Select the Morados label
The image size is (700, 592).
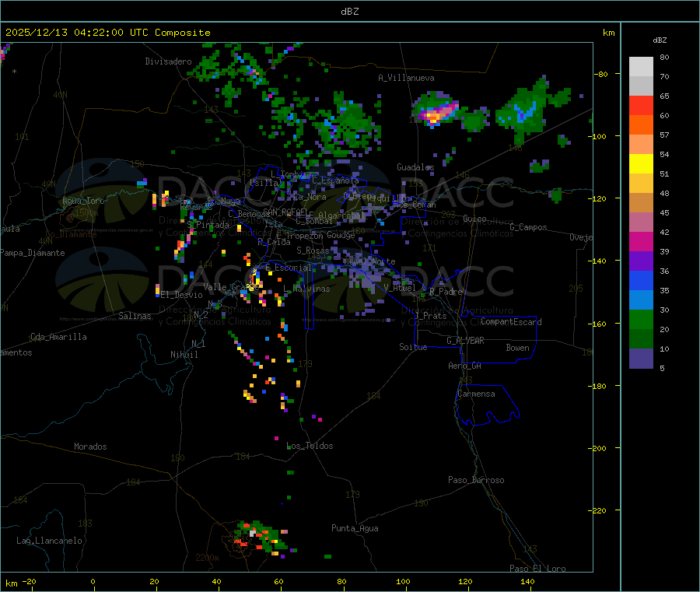(x=90, y=447)
